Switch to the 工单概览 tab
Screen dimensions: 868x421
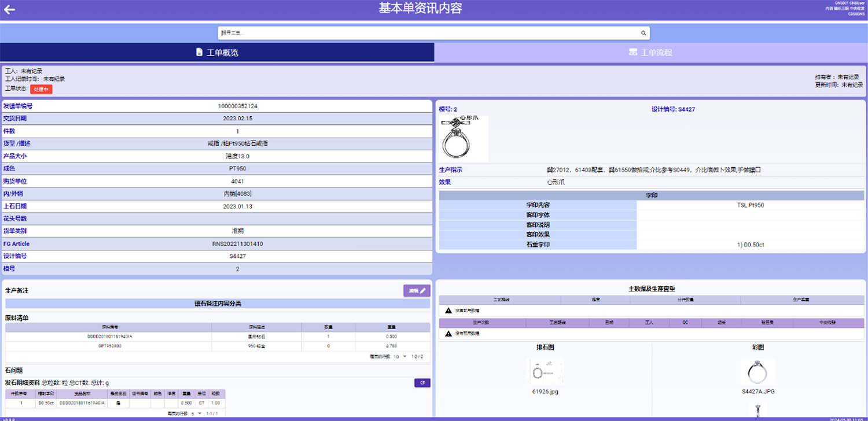click(x=217, y=53)
